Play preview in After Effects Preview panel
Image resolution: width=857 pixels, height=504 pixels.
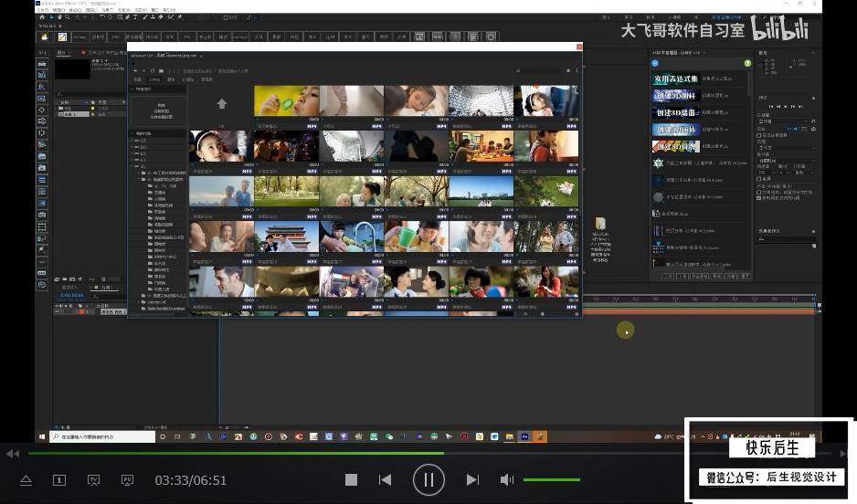pos(786,107)
